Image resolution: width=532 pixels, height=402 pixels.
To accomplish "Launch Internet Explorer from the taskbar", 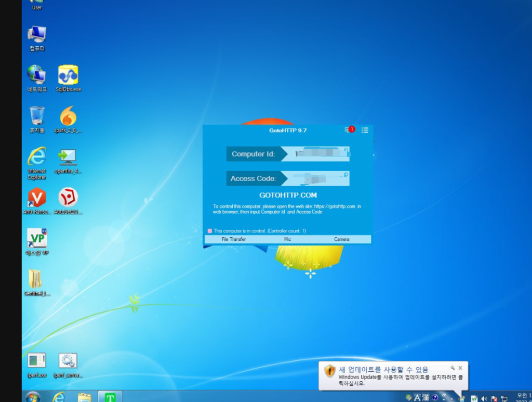I will click(59, 397).
